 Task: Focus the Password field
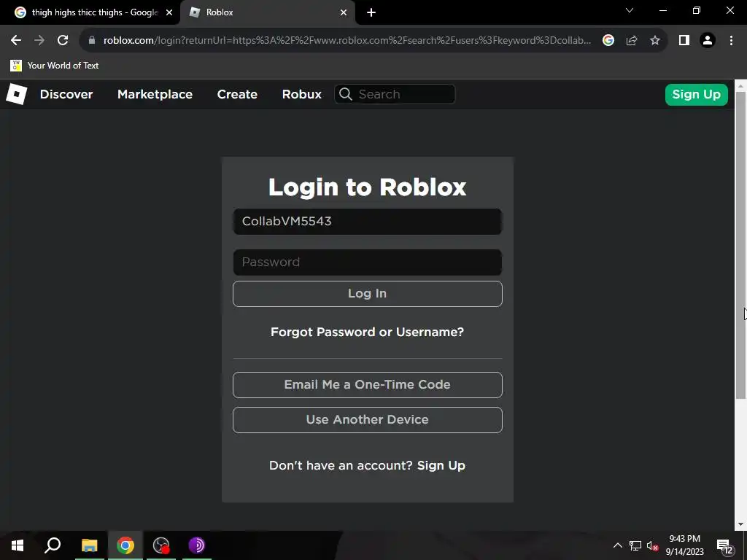(368, 262)
